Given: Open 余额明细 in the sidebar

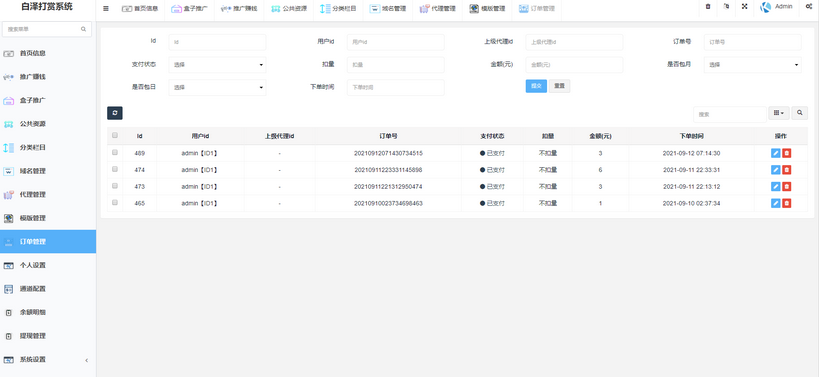Looking at the screenshot, I should [x=48, y=313].
